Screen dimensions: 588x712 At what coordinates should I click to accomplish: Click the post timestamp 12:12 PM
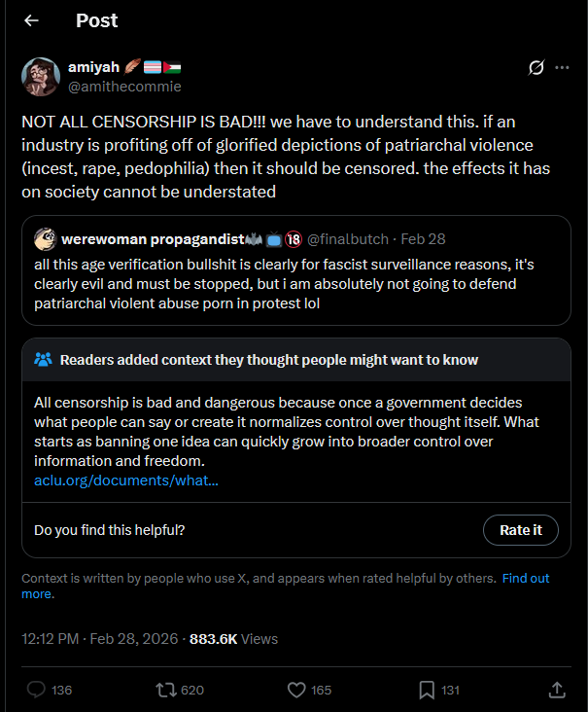(49, 639)
